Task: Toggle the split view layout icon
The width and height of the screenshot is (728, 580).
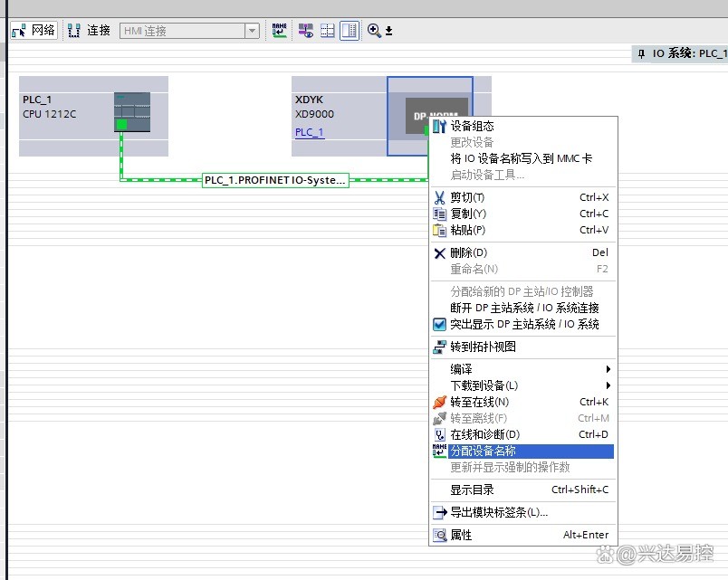Action: point(350,31)
